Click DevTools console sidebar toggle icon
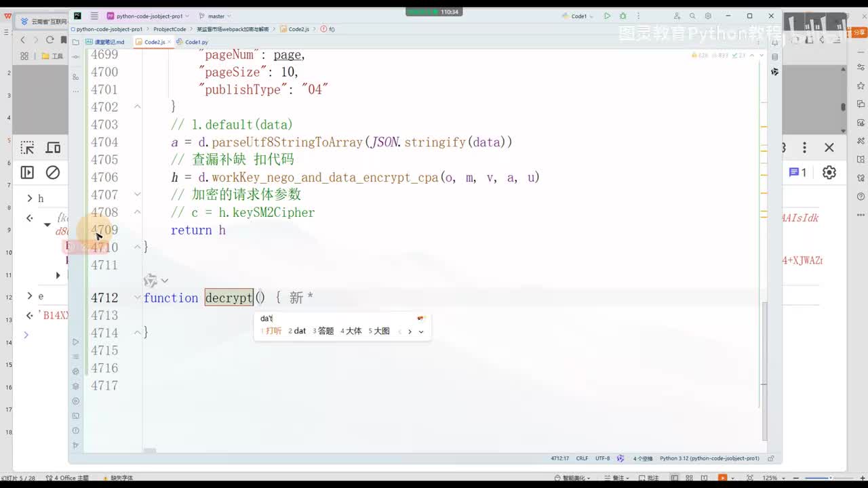Image resolution: width=868 pixels, height=488 pixels. tap(27, 173)
